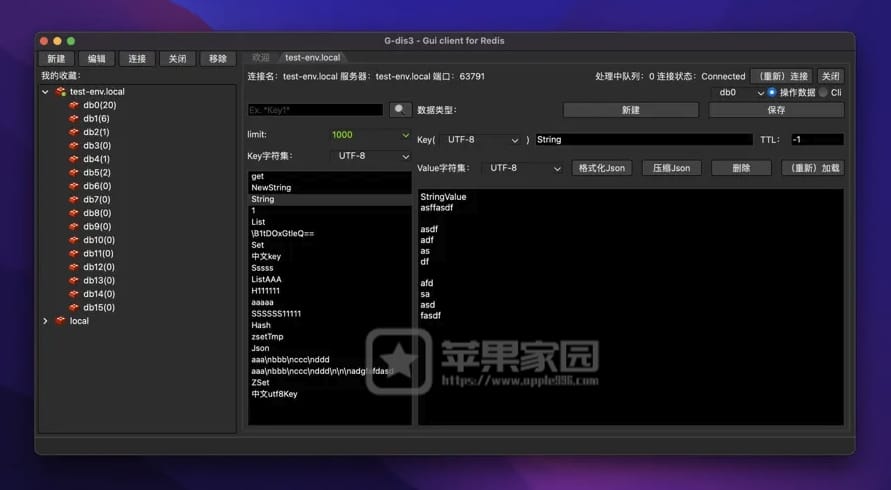
Task: Click the db4(1) database icon
Action: pos(73,159)
